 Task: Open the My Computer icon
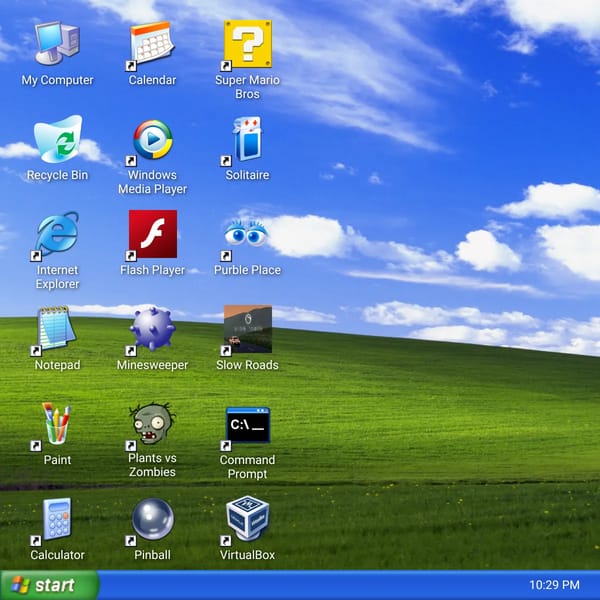click(57, 43)
